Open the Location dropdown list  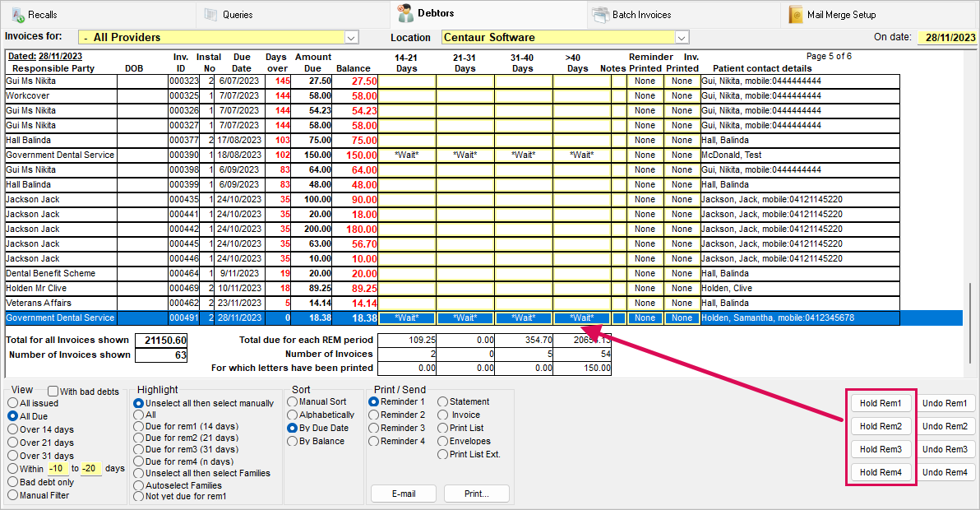pos(682,37)
